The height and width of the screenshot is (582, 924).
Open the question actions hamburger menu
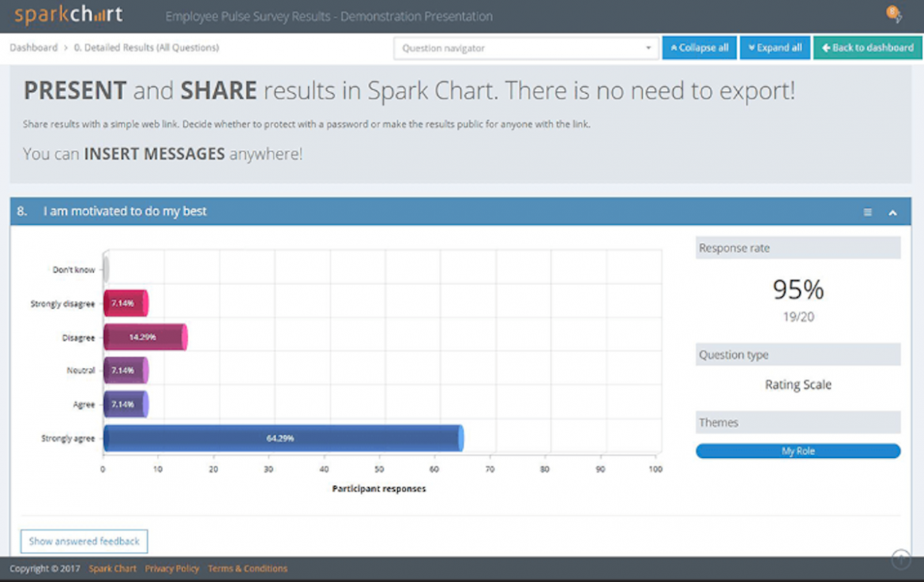(x=867, y=212)
